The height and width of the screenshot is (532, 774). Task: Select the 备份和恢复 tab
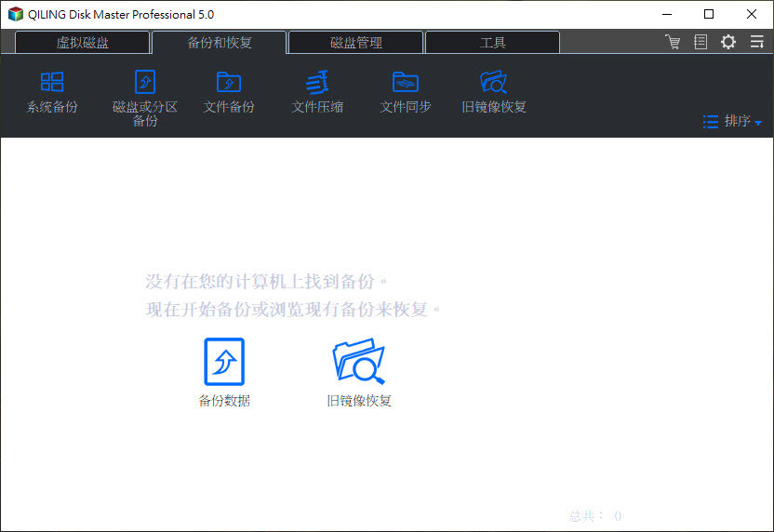[220, 43]
